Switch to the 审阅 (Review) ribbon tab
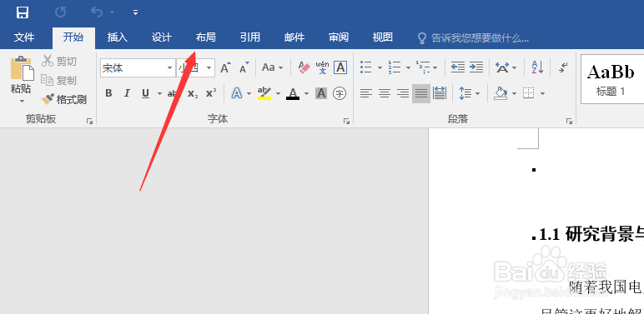The height and width of the screenshot is (314, 644). (x=339, y=37)
